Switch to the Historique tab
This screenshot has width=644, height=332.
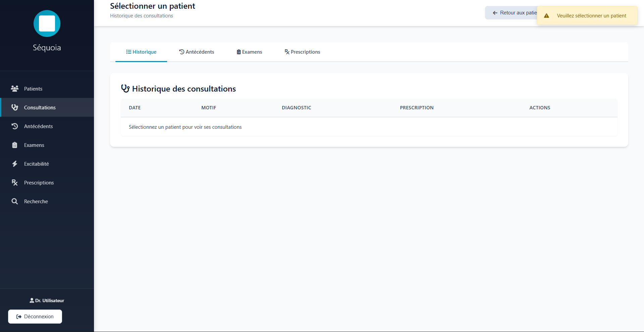(x=141, y=52)
